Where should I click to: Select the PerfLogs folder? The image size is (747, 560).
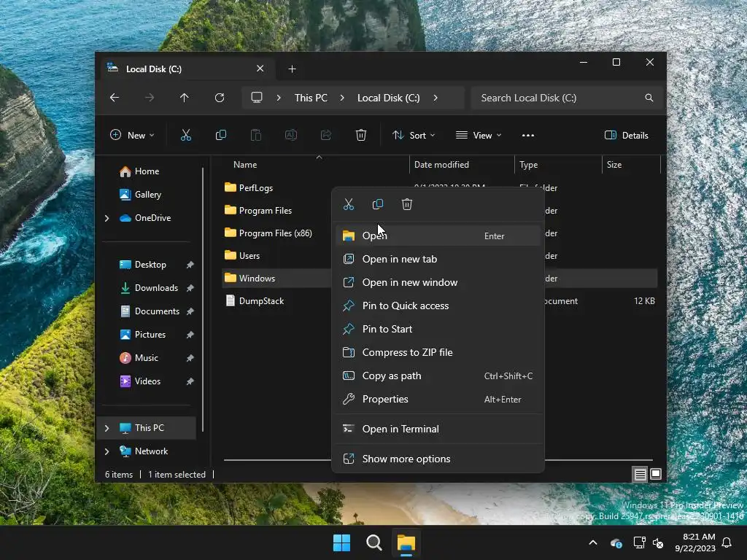click(256, 187)
